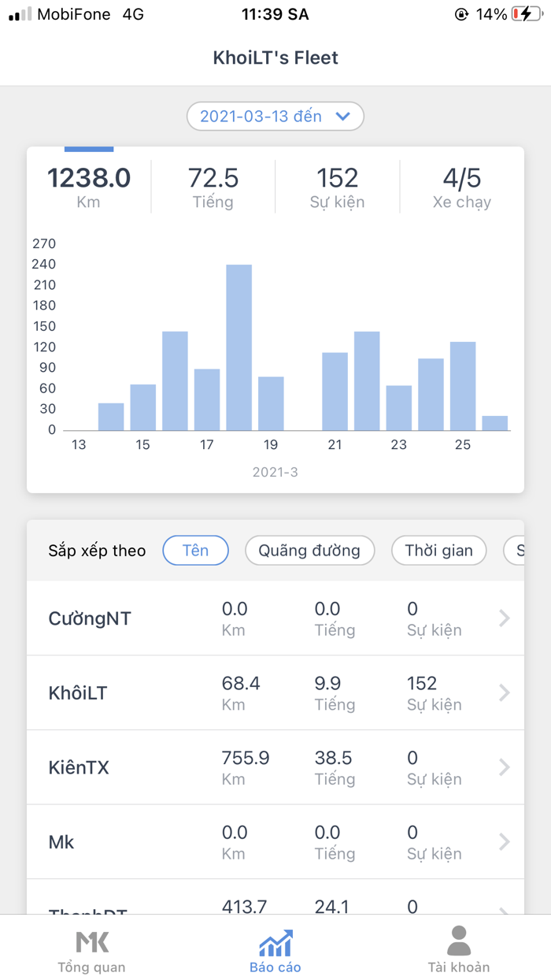Sort list by Thời gian
This screenshot has width=551, height=980.
(x=438, y=551)
